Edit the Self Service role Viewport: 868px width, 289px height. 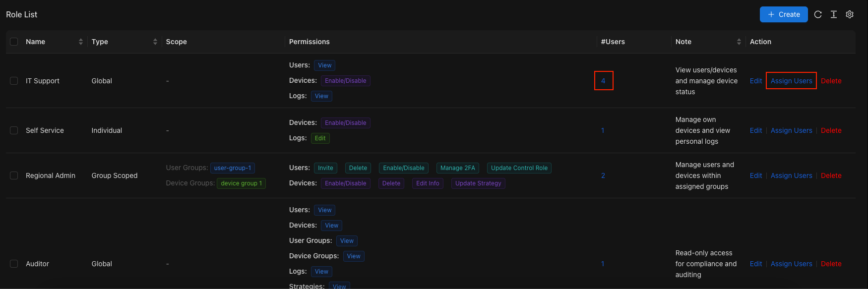(756, 130)
